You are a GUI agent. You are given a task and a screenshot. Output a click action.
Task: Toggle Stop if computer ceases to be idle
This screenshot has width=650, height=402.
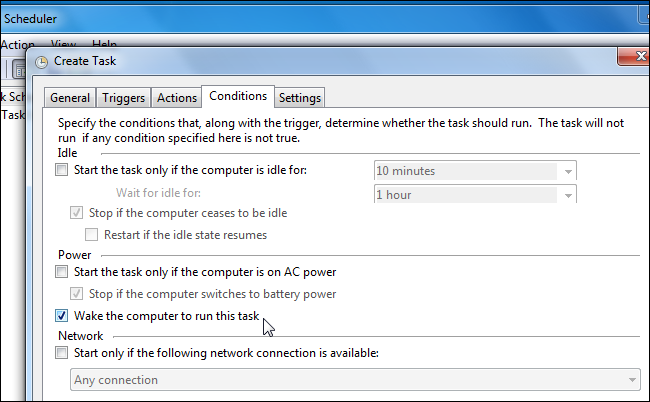pyautogui.click(x=76, y=213)
